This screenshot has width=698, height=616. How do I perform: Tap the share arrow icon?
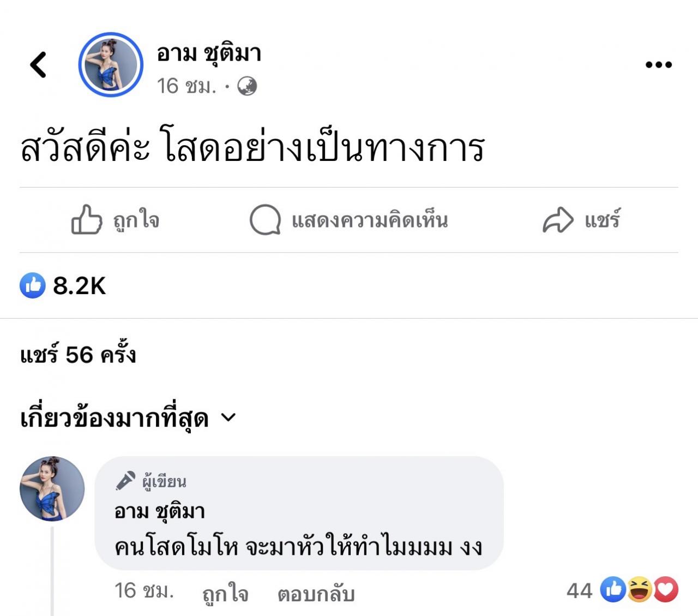558,220
